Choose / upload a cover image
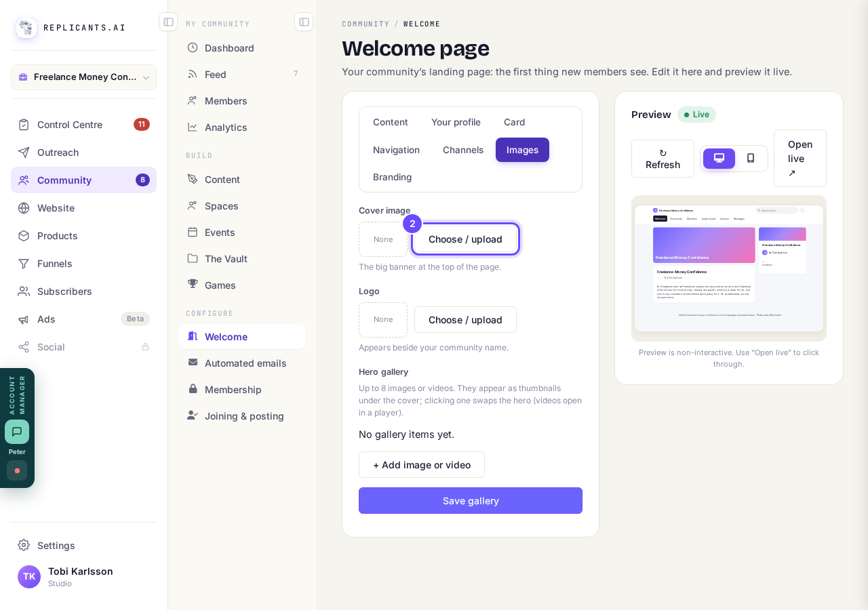 coord(465,239)
